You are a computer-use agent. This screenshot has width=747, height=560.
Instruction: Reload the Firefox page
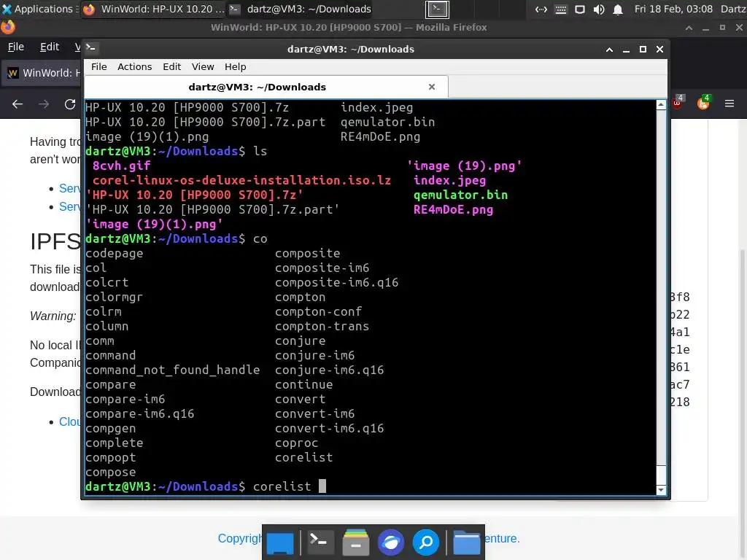[70, 104]
